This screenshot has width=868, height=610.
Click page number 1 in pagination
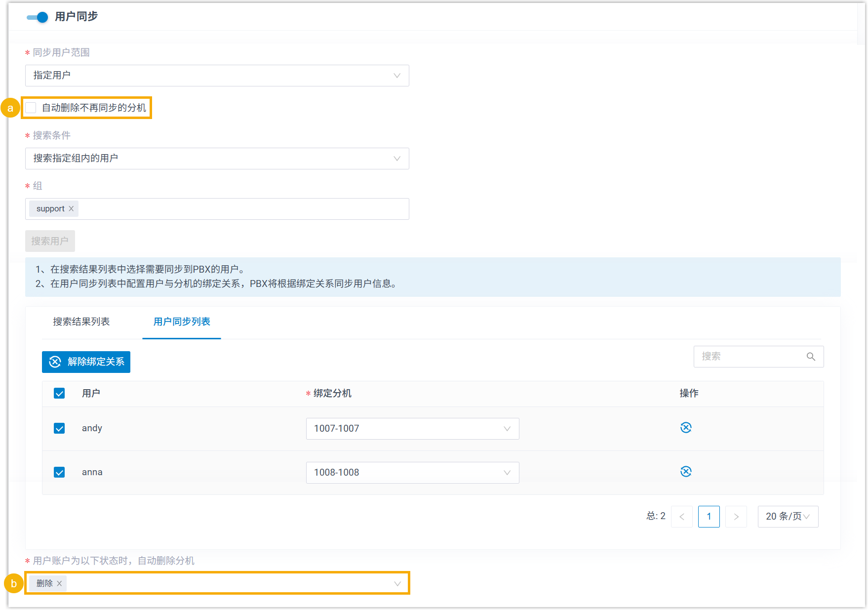pos(709,517)
